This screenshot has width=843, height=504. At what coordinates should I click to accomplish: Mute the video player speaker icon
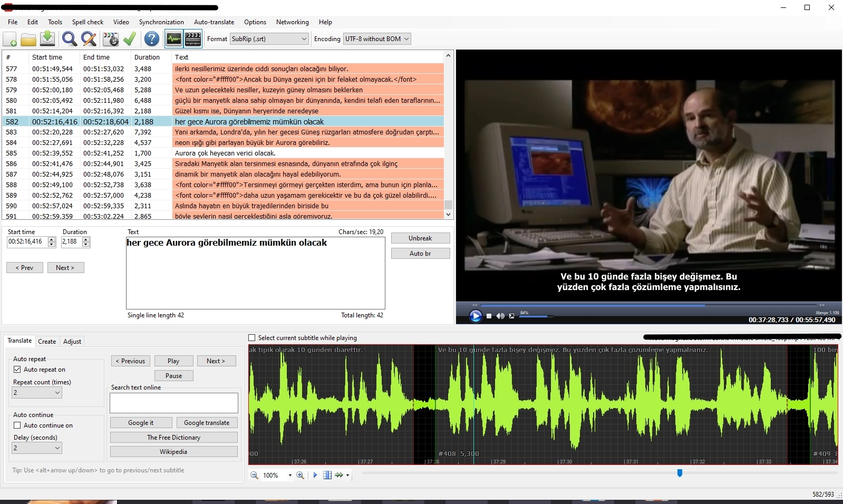(500, 316)
